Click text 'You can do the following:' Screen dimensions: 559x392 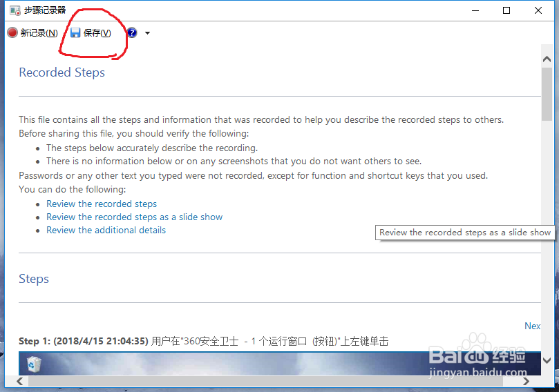click(x=73, y=189)
